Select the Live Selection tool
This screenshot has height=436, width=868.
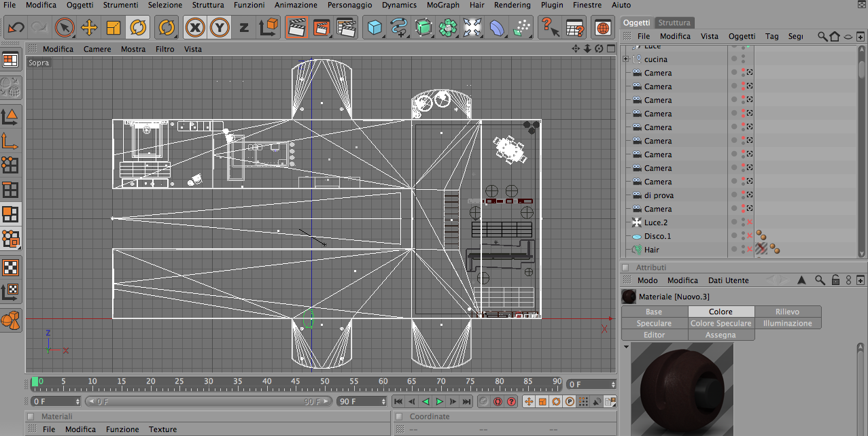[x=65, y=28]
